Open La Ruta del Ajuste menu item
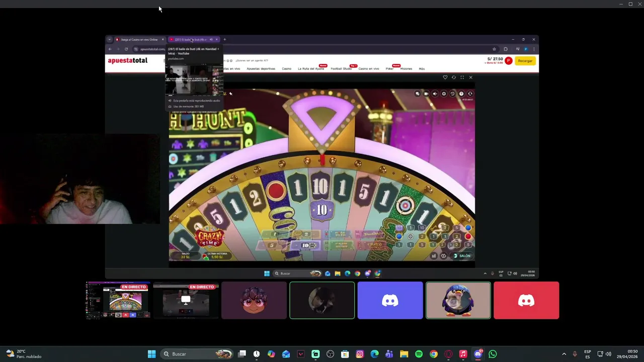644x362 pixels. pos(311,69)
